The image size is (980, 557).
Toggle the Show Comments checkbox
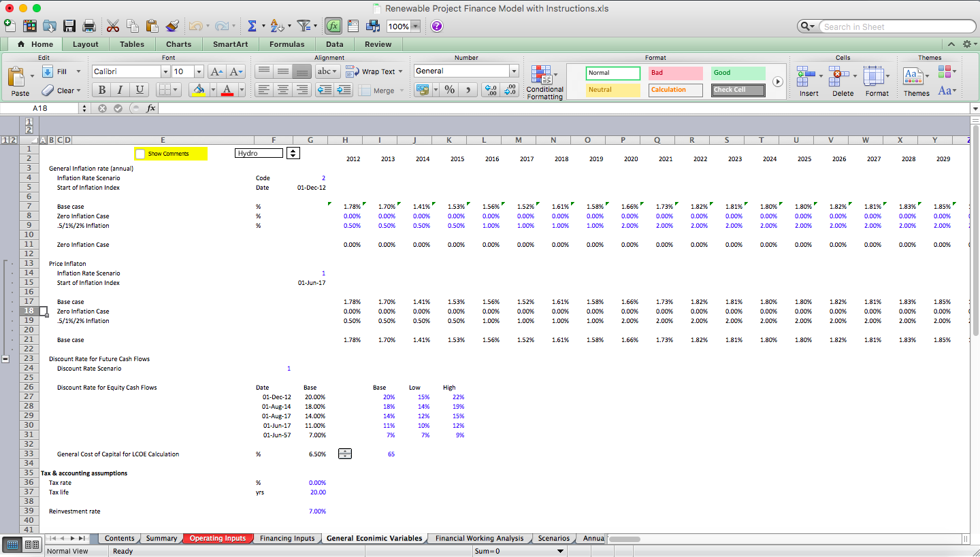(x=140, y=154)
